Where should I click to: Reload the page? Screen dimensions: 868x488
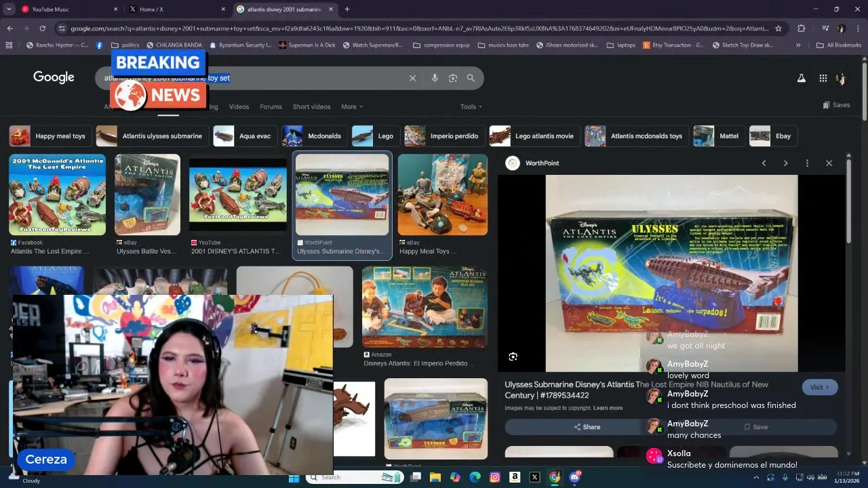click(x=42, y=28)
